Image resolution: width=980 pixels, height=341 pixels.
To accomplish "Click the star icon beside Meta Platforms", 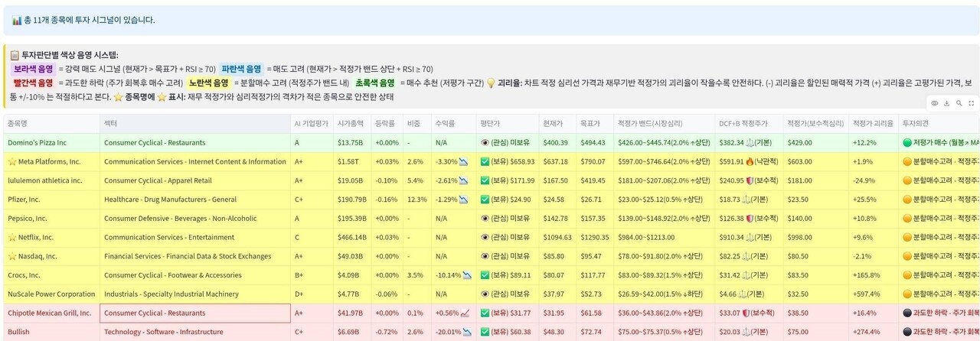I will (11, 161).
